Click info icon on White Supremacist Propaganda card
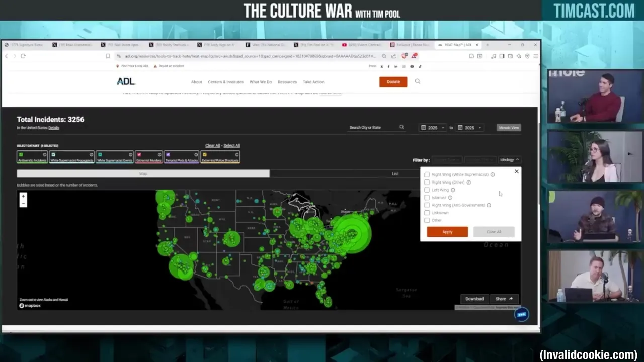 click(x=92, y=155)
